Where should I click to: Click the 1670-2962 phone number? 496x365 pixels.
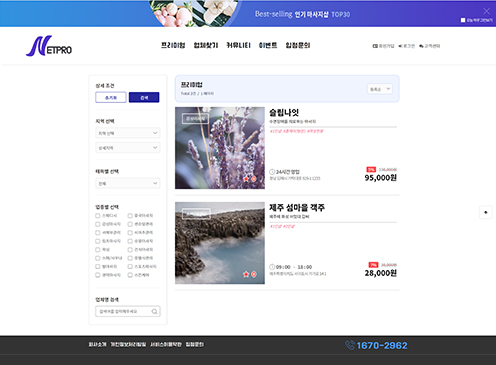tap(382, 345)
